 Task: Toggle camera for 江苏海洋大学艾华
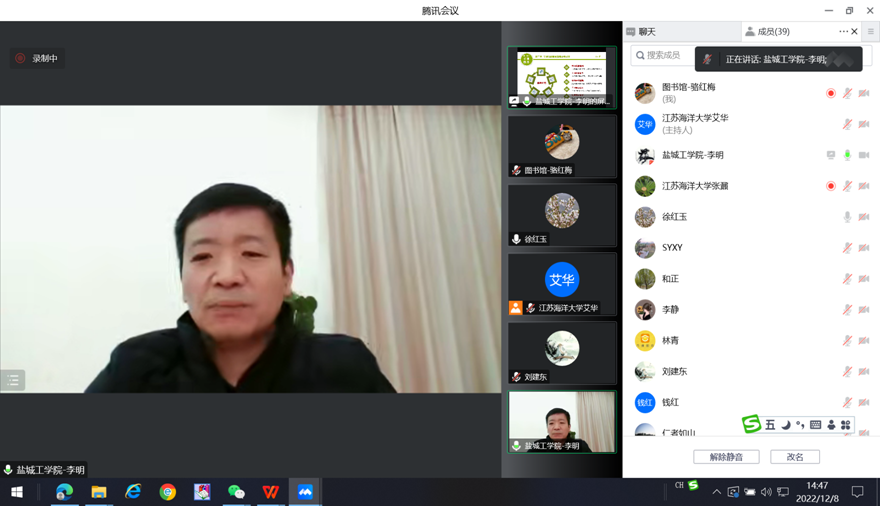(x=864, y=125)
